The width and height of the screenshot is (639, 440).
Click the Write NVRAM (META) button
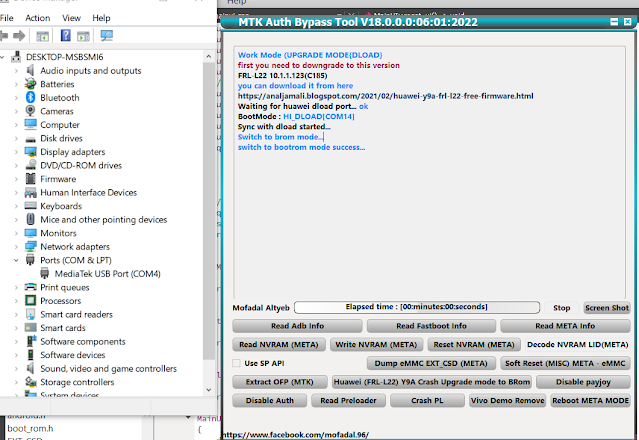pyautogui.click(x=376, y=345)
